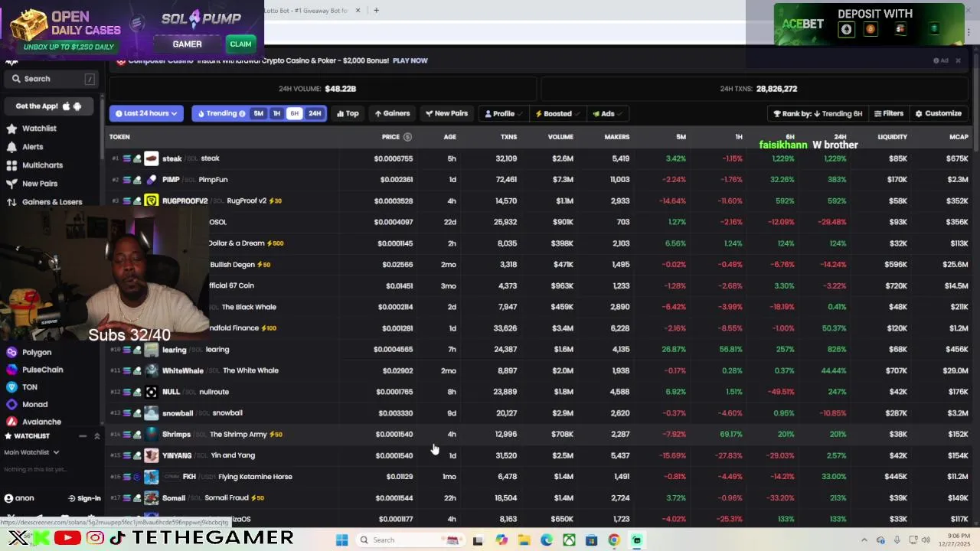Close the ad banner with X
This screenshot has height=551, width=980.
(x=958, y=60)
